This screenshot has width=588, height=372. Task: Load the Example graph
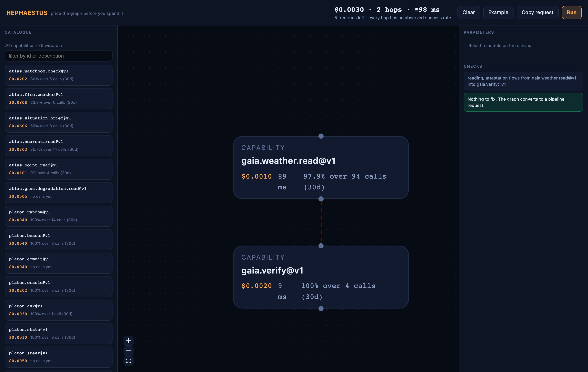click(498, 13)
